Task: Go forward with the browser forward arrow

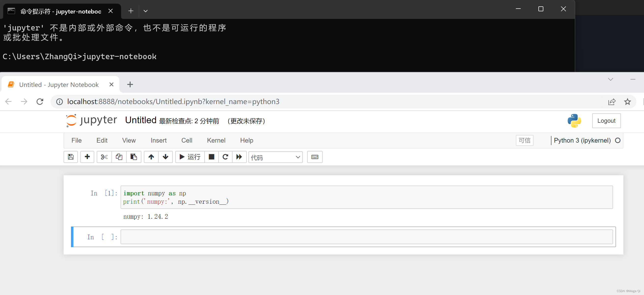Action: 24,102
